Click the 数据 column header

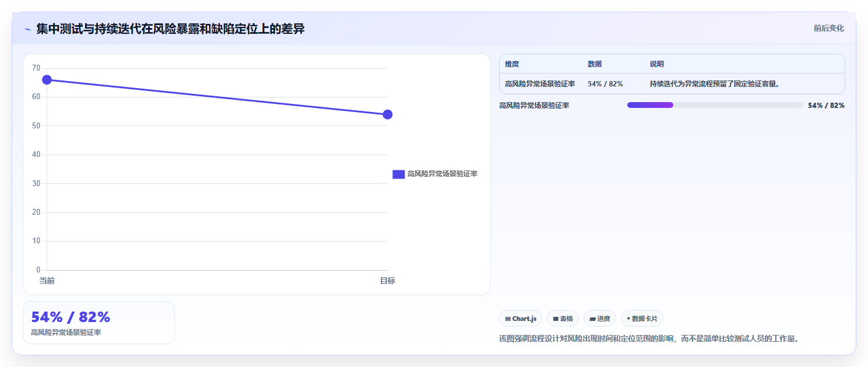[595, 64]
